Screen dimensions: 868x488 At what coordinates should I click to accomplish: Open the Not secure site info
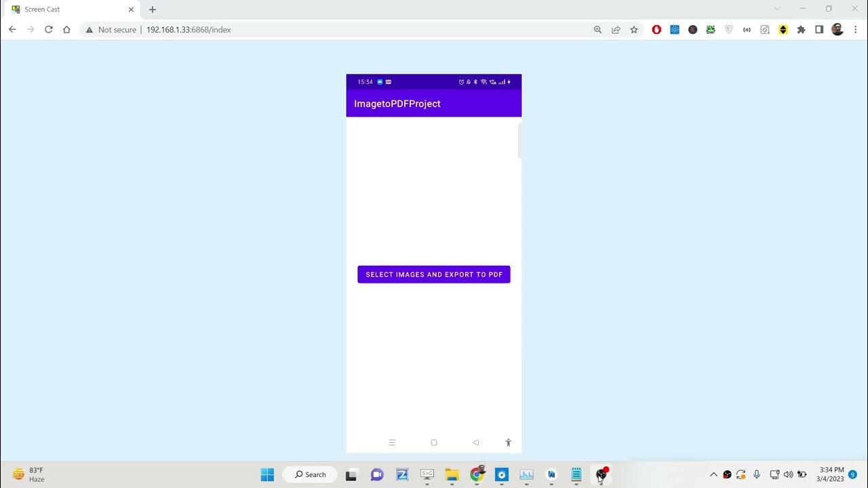111,30
